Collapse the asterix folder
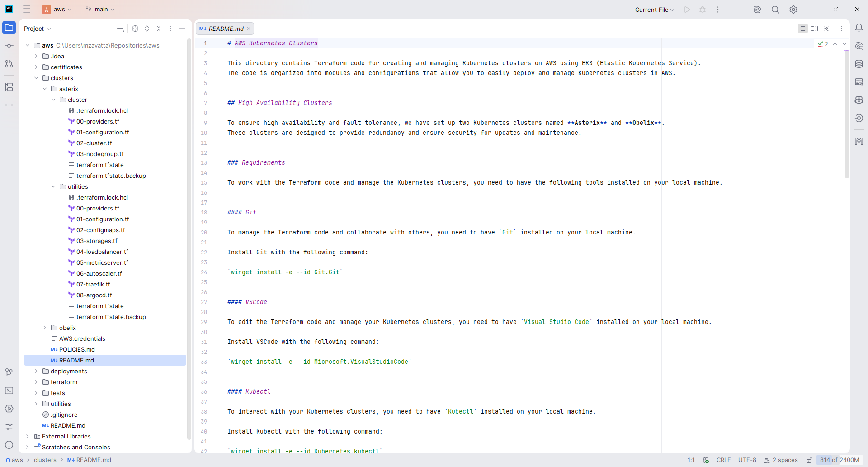868x467 pixels. (x=45, y=89)
